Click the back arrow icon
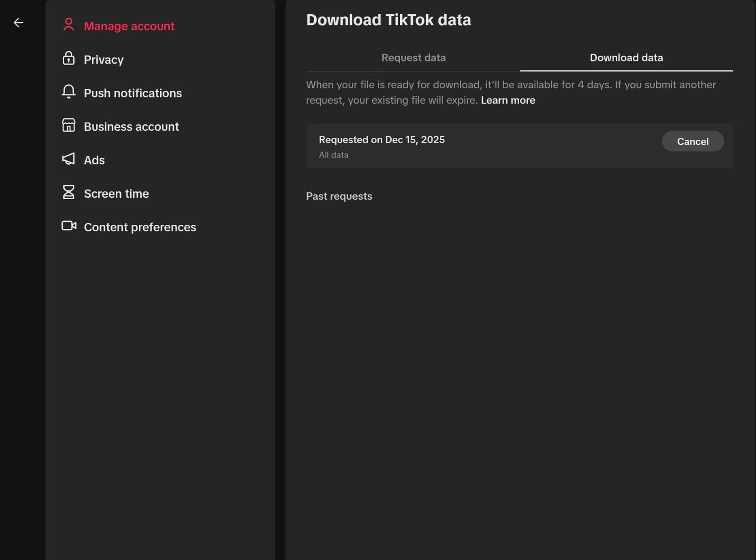Viewport: 756px width, 560px height. click(18, 23)
